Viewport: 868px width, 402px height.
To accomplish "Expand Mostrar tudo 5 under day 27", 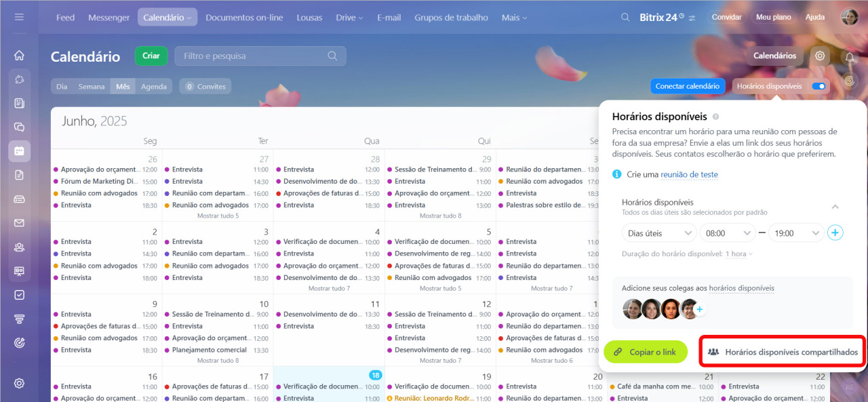I will tap(218, 216).
